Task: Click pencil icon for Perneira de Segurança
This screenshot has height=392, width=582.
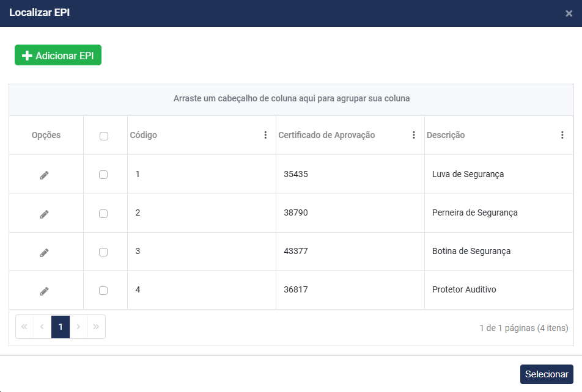Action: [x=44, y=214]
